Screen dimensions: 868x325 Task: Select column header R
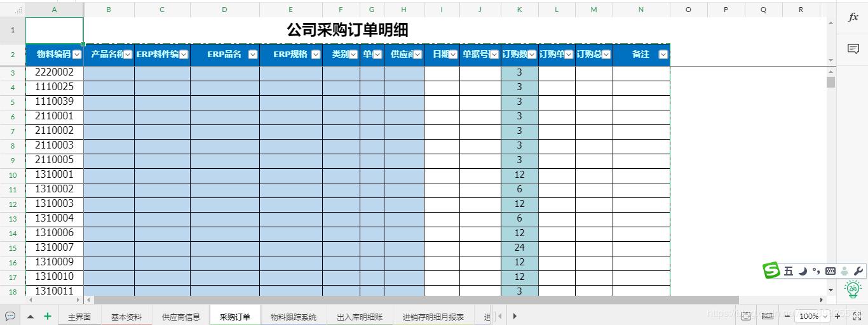pos(801,10)
